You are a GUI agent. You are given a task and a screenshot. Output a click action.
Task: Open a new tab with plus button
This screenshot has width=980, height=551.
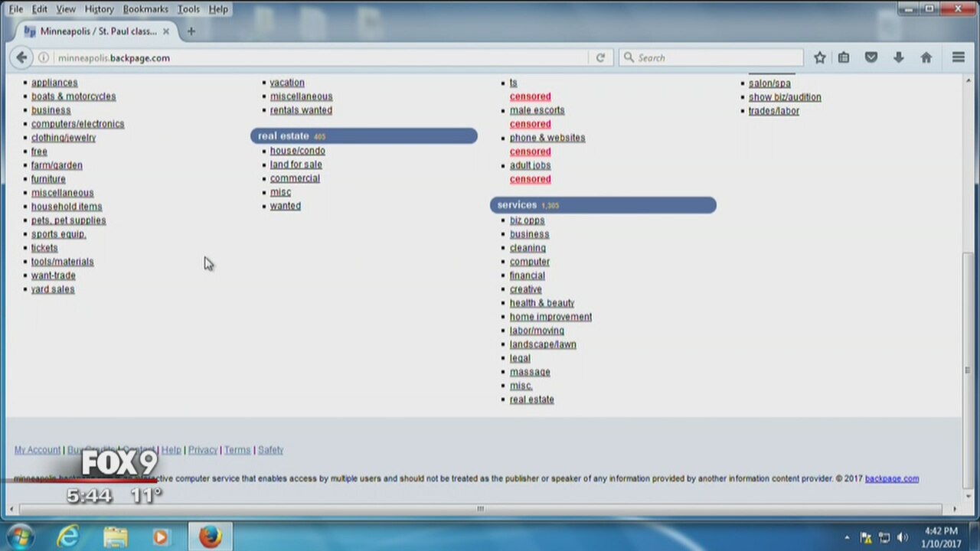pyautogui.click(x=191, y=31)
